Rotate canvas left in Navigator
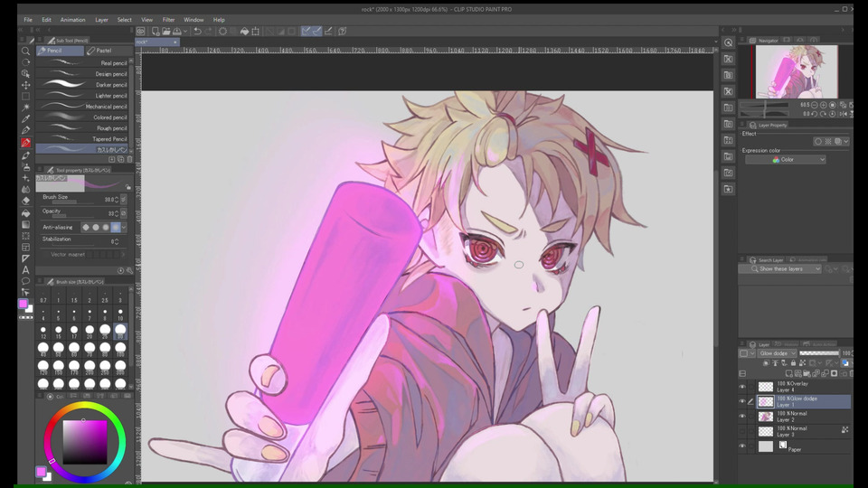 815,114
